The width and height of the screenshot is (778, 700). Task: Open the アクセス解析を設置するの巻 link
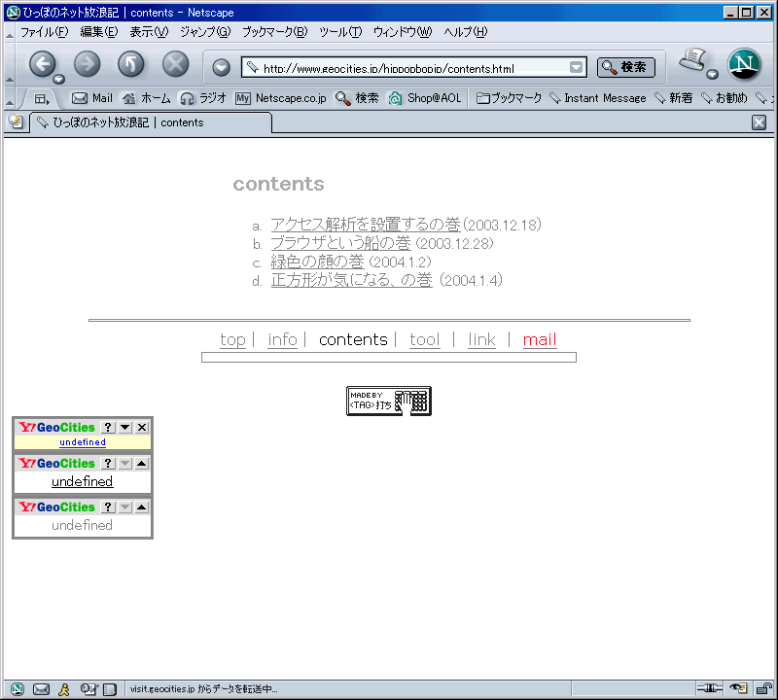pos(366,225)
